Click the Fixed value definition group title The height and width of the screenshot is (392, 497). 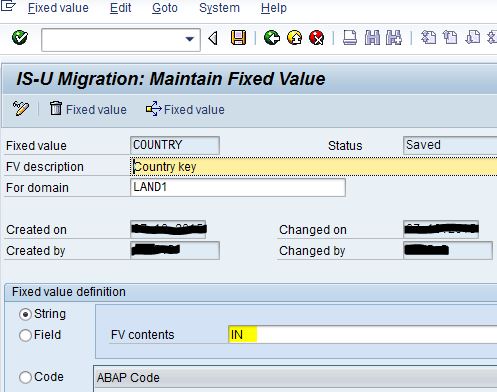tap(69, 292)
